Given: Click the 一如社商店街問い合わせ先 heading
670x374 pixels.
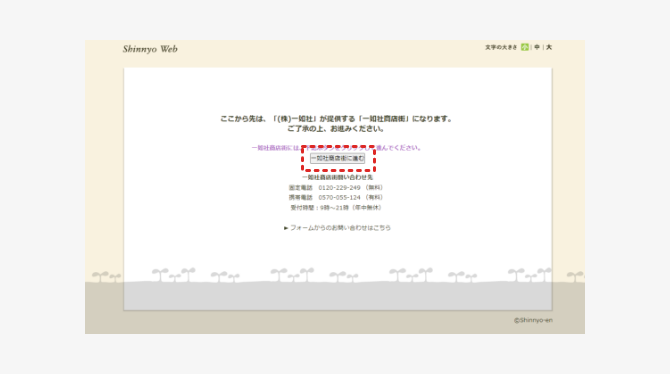Looking at the screenshot, I should tap(338, 177).
